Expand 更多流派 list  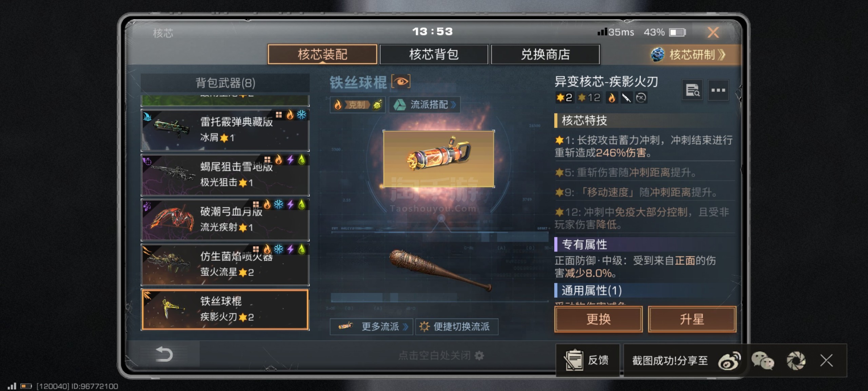coord(371,327)
